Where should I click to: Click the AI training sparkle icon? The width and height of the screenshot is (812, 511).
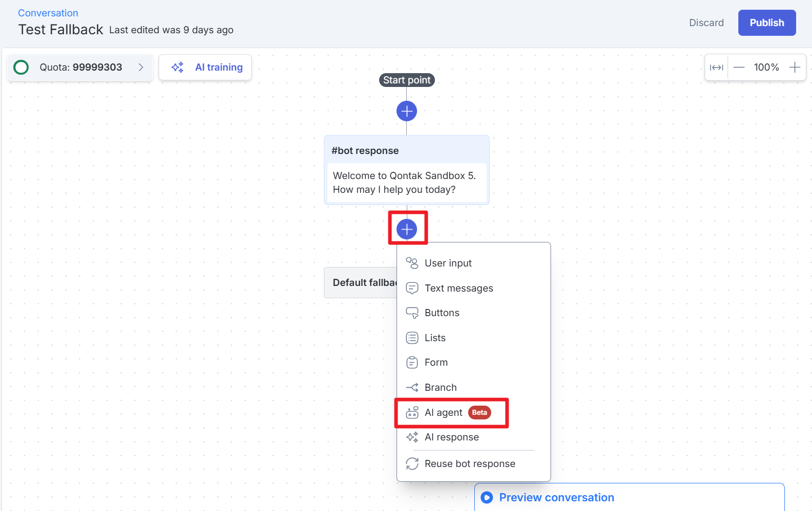178,68
